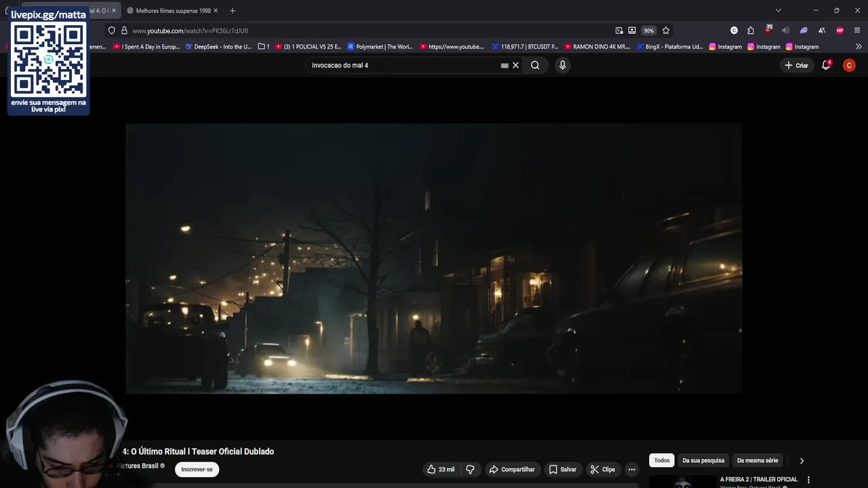This screenshot has width=868, height=488.
Task: Open '(3) 1 POLICIAL VS 25 E...' bookmark
Action: point(309,47)
